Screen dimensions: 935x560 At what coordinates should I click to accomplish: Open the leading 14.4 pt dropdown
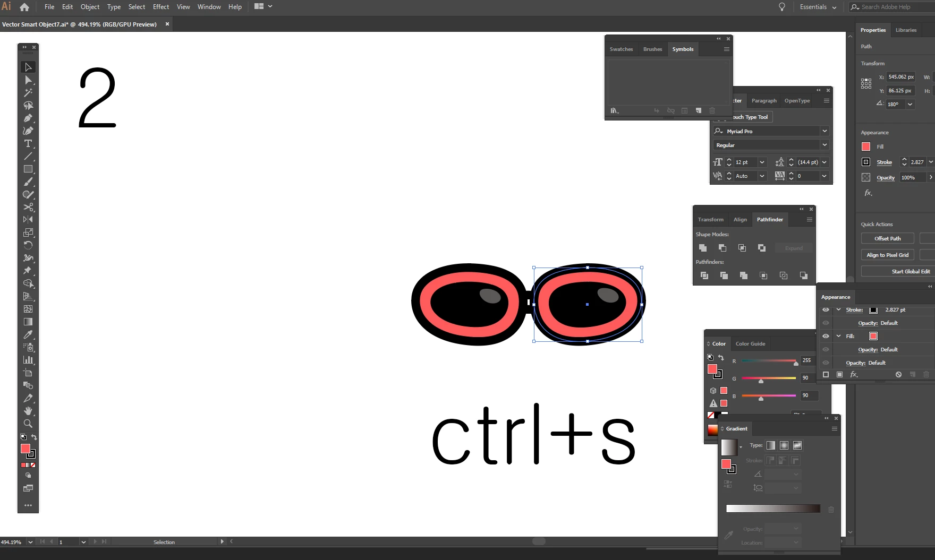824,162
